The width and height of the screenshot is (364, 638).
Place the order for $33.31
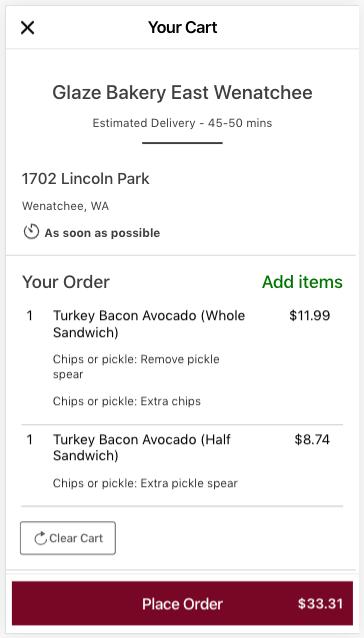click(182, 603)
